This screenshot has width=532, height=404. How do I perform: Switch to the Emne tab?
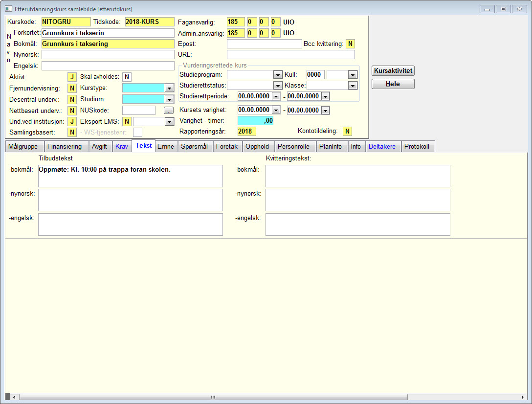click(166, 146)
